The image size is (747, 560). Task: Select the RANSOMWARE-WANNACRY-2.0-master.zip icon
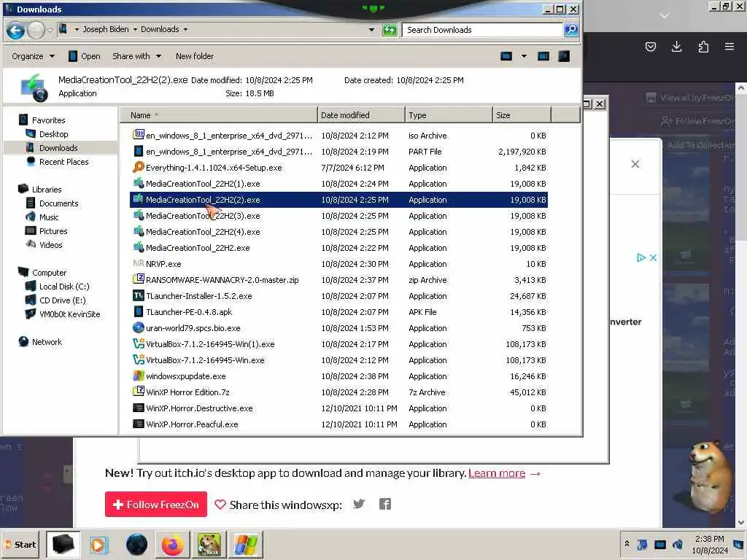tap(138, 279)
